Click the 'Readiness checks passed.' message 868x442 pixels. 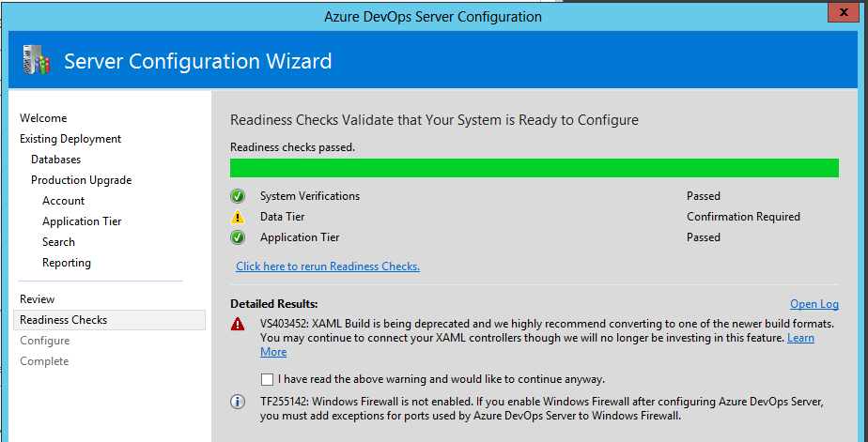[x=292, y=147]
